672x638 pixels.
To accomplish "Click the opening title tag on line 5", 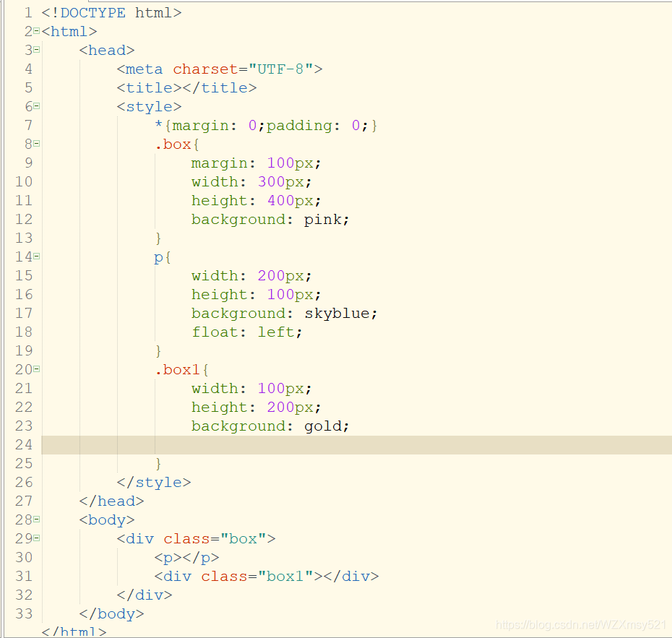I will (150, 88).
